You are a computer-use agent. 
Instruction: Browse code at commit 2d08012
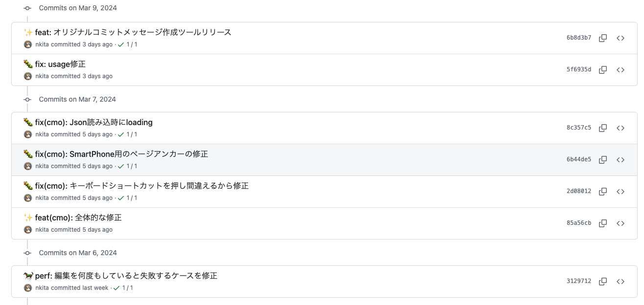point(621,191)
